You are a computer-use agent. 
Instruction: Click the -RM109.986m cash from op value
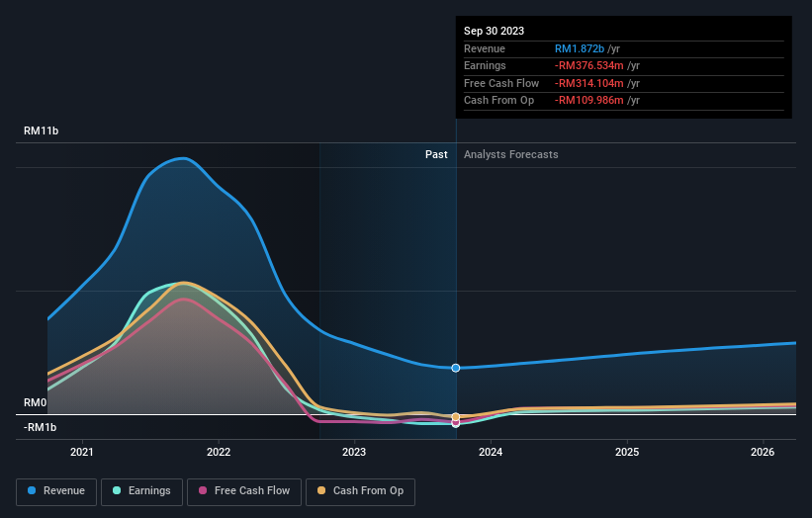(589, 101)
